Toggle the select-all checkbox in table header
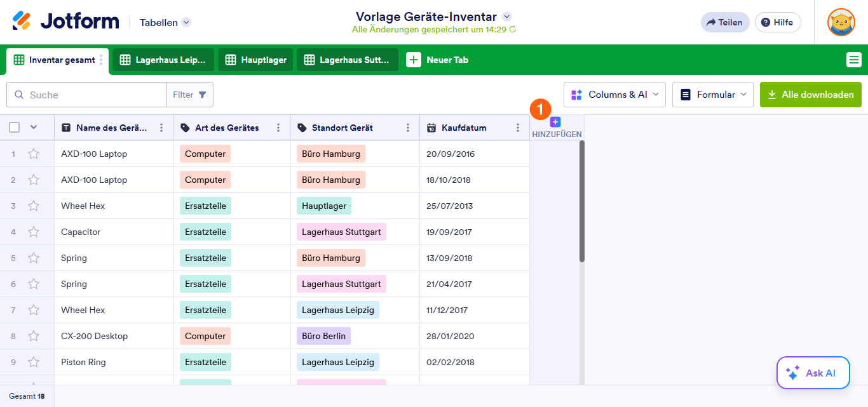This screenshot has height=407, width=868. [x=14, y=127]
